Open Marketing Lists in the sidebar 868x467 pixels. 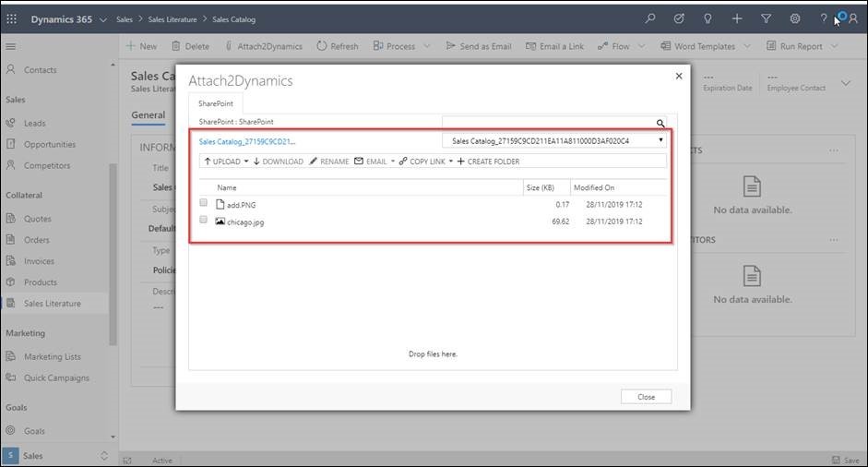click(52, 356)
